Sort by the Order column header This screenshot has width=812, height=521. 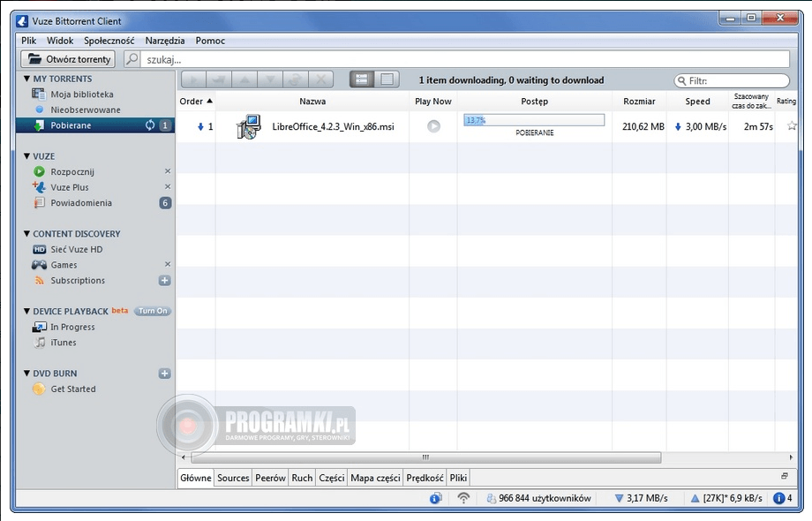(196, 101)
